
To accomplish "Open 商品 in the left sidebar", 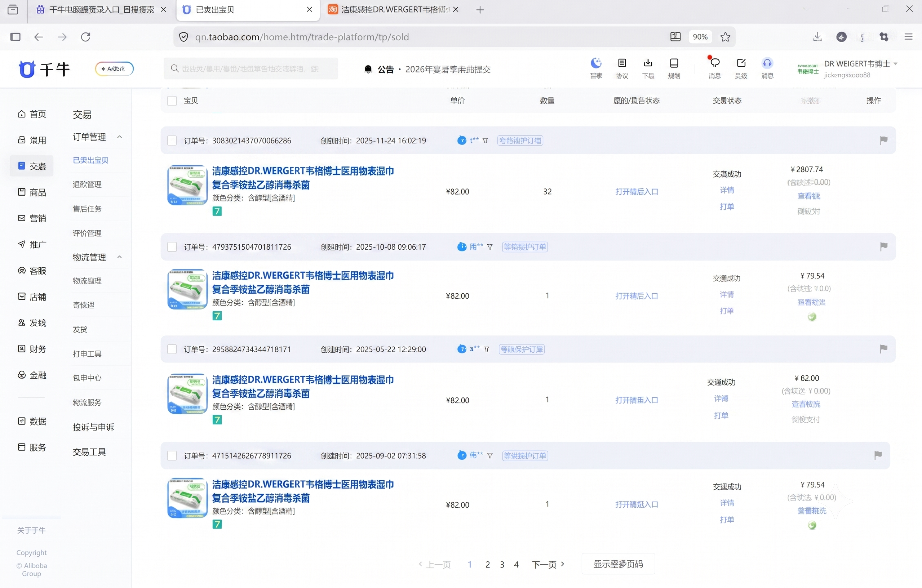I will (x=32, y=192).
